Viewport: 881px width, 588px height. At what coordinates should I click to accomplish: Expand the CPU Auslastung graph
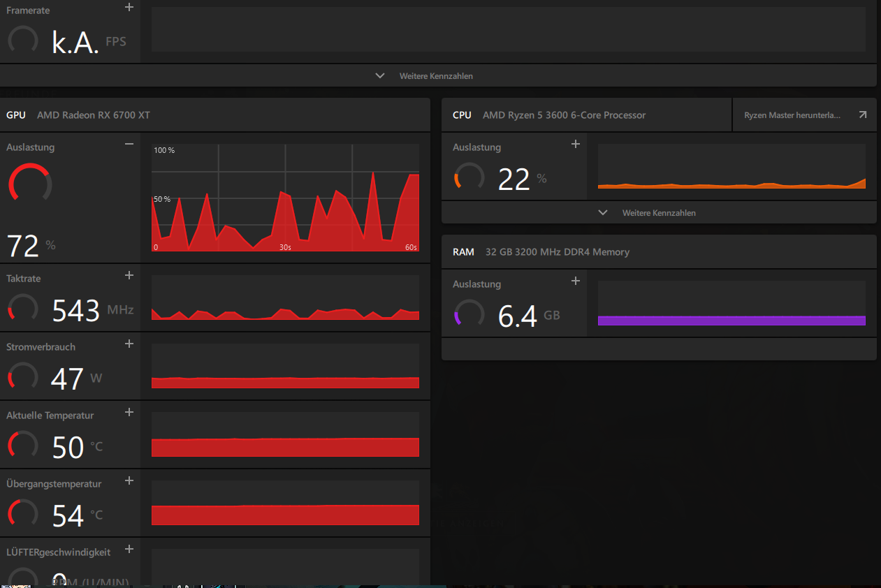(x=576, y=144)
